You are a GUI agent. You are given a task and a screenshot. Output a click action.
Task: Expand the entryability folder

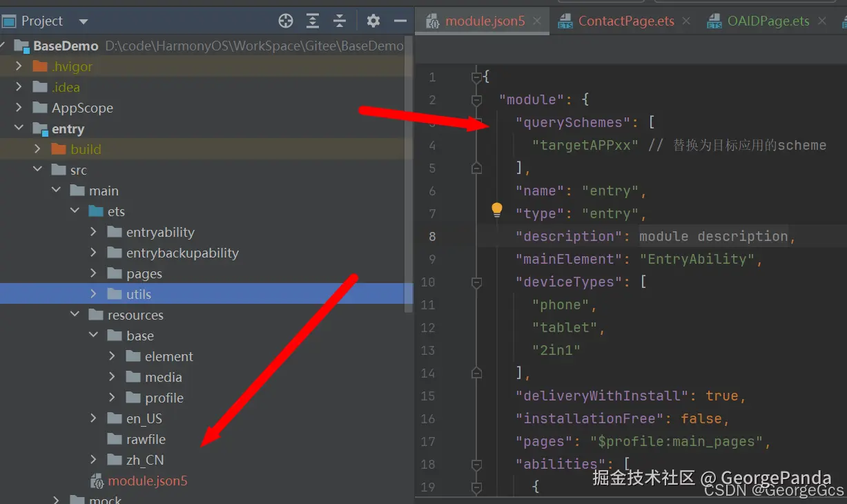point(94,232)
